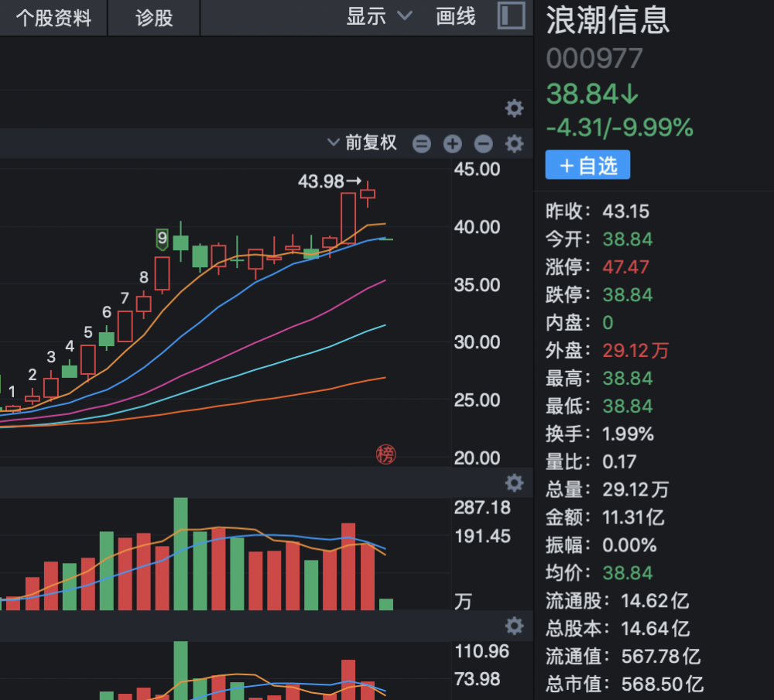Click the 流通股 value 14.62亿
The height and width of the screenshot is (700, 774).
pos(655,601)
